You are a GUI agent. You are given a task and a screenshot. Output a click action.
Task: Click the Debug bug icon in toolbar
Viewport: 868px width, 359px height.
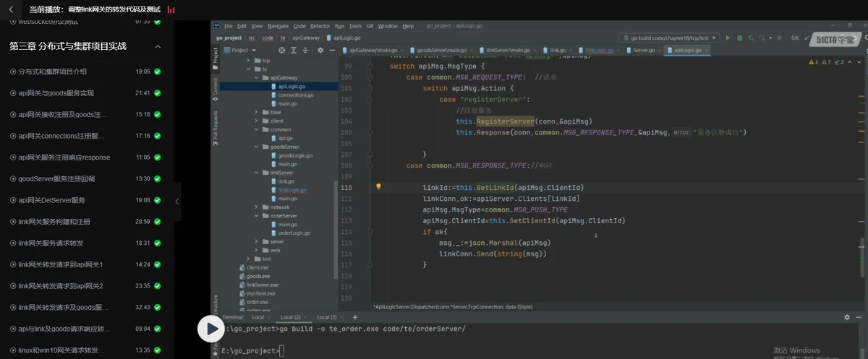[x=739, y=38]
